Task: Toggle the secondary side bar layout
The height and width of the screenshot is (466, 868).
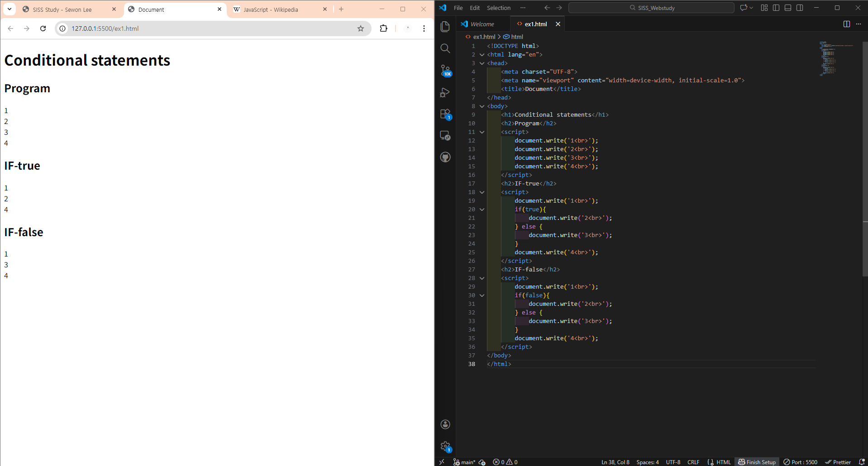Action: pyautogui.click(x=800, y=8)
